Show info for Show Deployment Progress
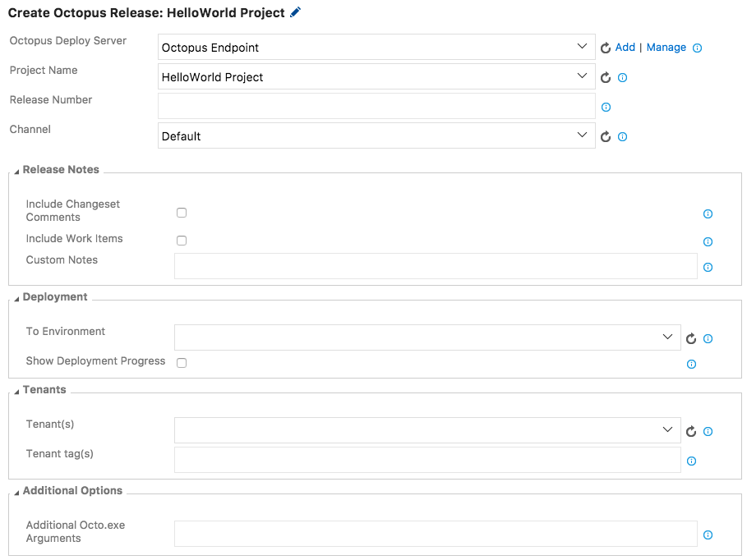The image size is (747, 560). coord(691,365)
